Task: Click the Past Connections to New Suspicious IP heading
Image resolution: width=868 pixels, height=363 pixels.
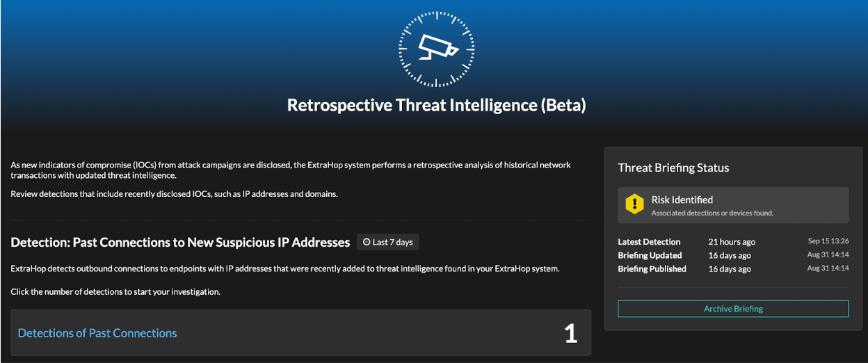Action: click(x=180, y=243)
